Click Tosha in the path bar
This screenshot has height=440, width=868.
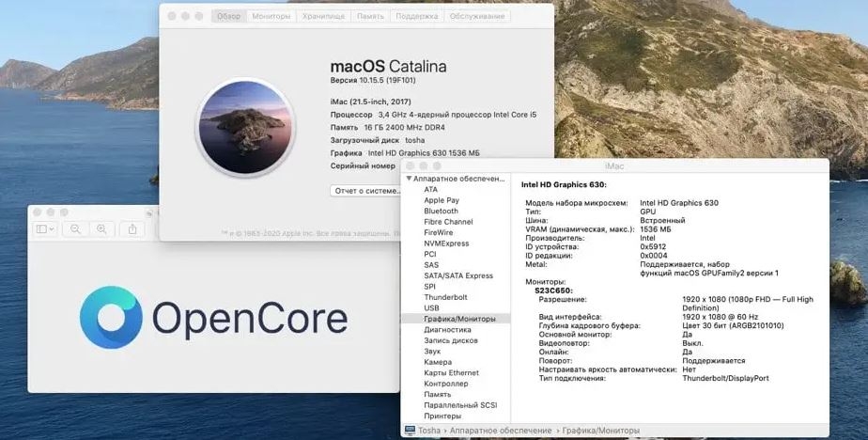pos(429,431)
